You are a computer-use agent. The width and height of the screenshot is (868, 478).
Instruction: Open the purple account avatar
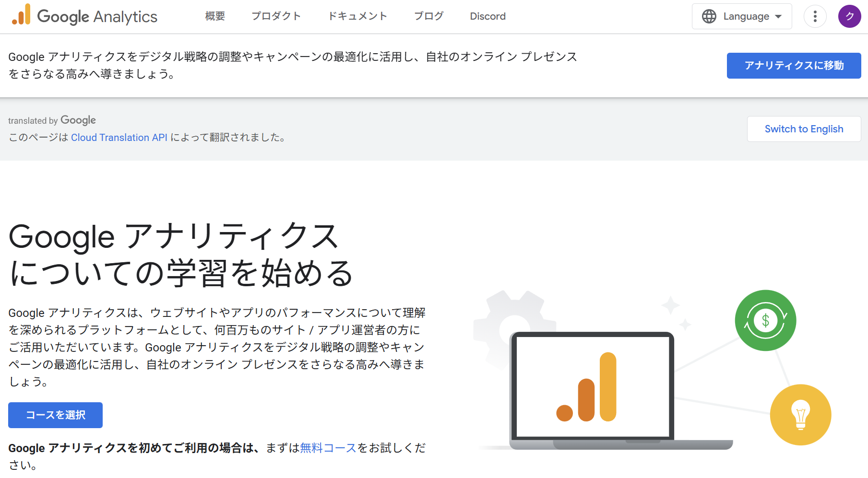coord(849,16)
